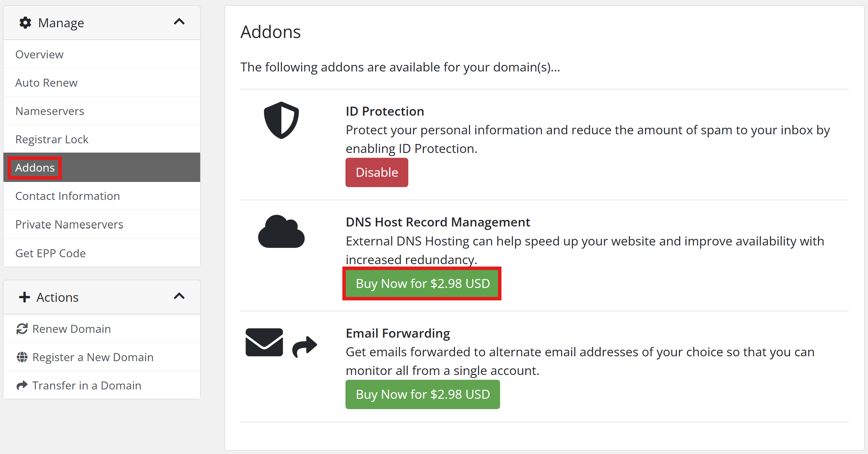
Task: Open the Nameservers page
Action: tap(50, 111)
